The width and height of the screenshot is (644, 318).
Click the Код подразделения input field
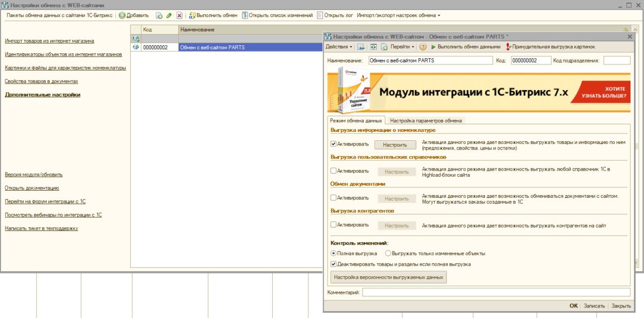pos(617,60)
